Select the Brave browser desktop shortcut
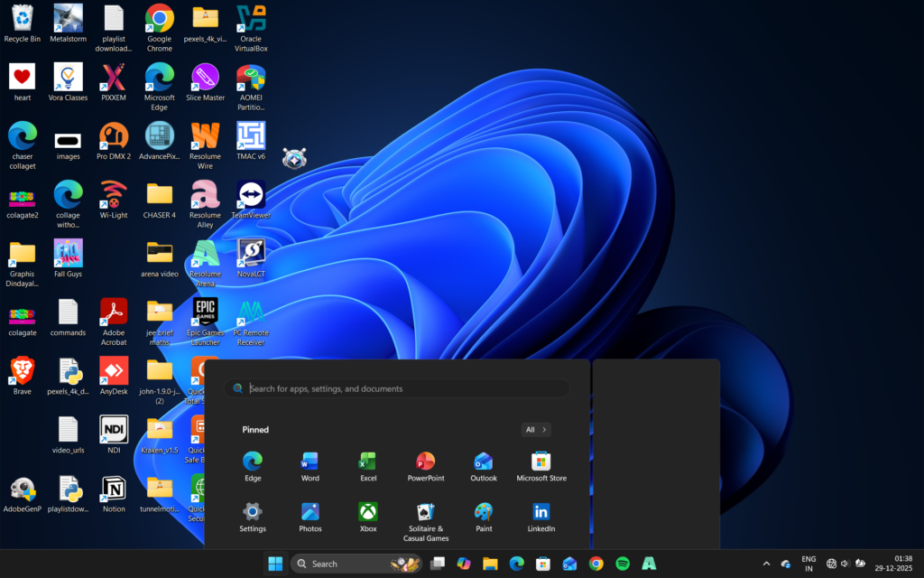Viewport: 924px width, 578px height. (23, 377)
